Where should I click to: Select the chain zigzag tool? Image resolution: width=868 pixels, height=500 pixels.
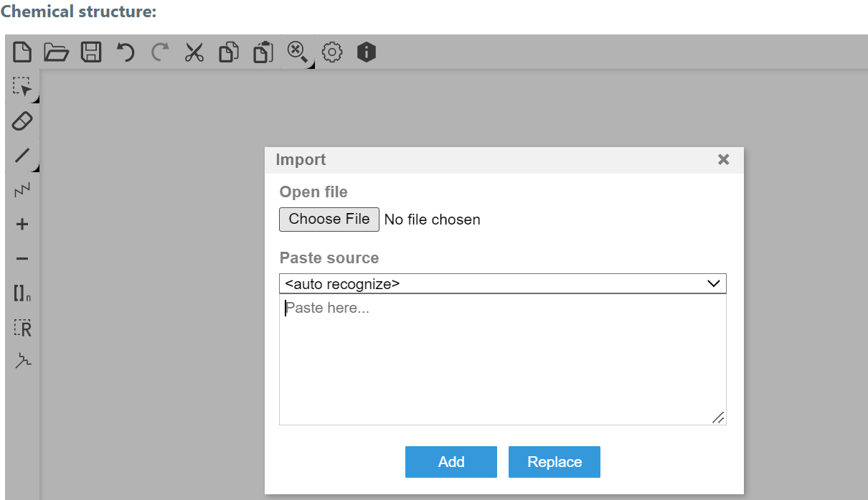pyautogui.click(x=22, y=190)
